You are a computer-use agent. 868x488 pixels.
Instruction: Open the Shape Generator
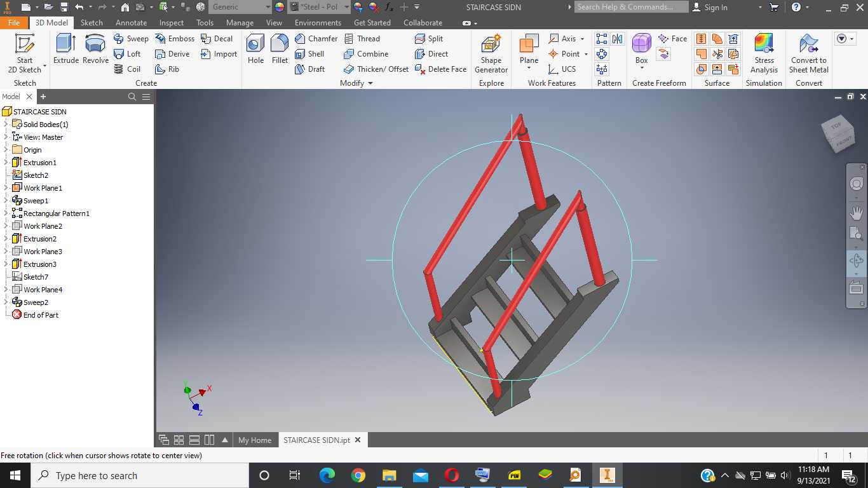coord(491,54)
